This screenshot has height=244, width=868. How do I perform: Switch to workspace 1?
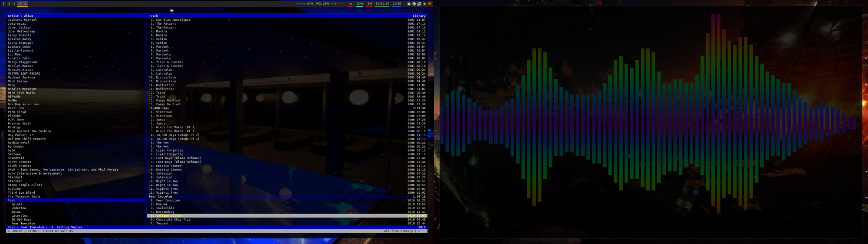pyautogui.click(x=3, y=3)
